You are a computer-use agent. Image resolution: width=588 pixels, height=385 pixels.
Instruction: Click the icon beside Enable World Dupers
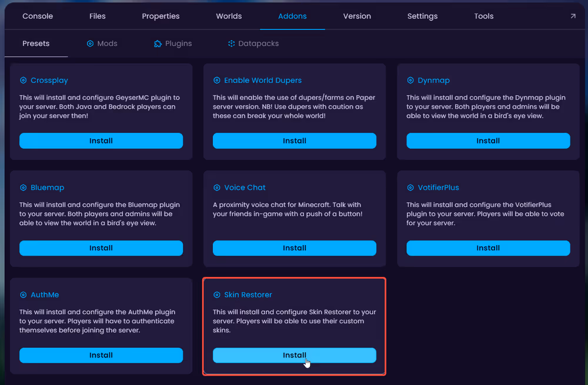coord(217,81)
